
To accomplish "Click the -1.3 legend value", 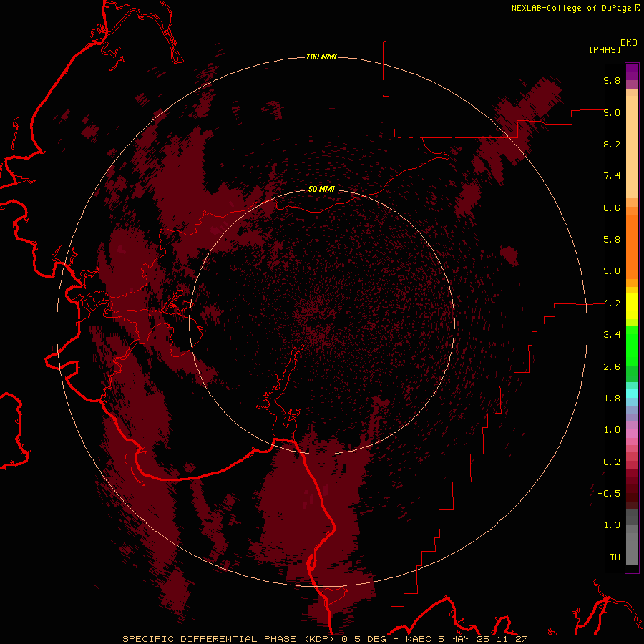I will click(x=609, y=525).
